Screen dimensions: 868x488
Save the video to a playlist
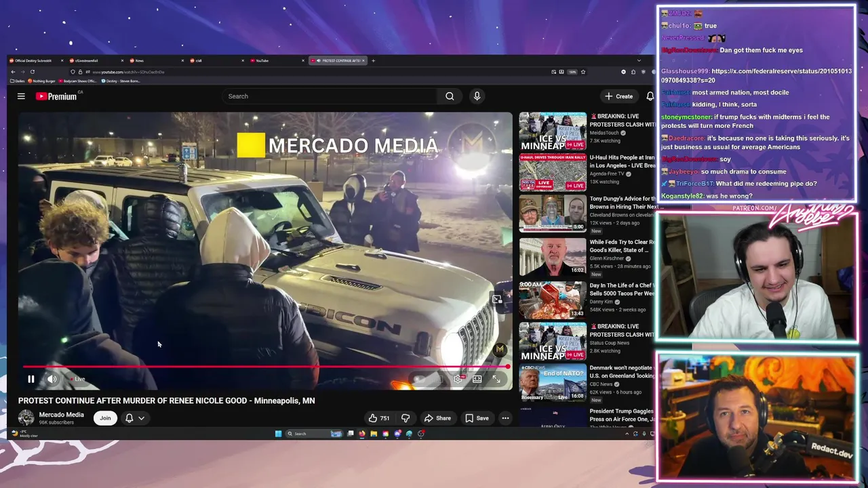click(477, 418)
